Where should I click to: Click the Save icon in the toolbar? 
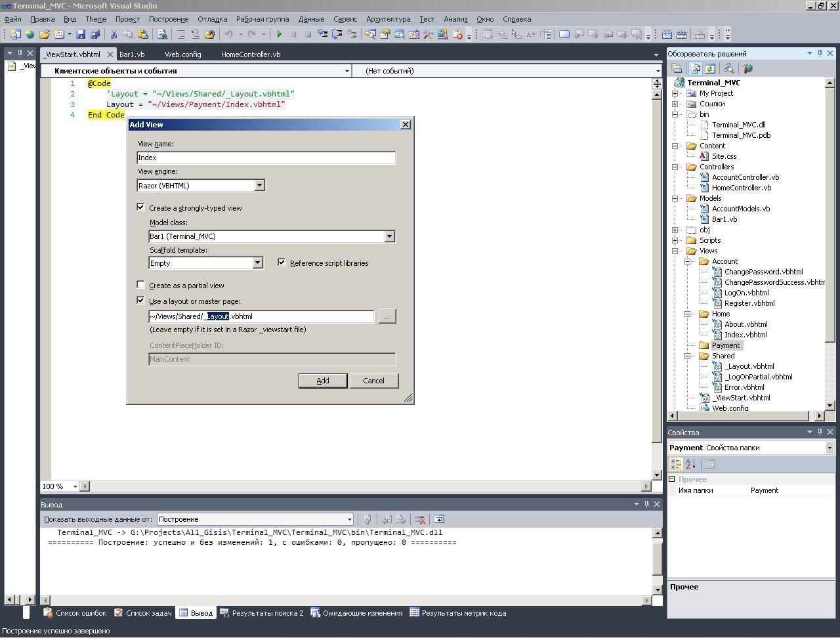coord(81,34)
